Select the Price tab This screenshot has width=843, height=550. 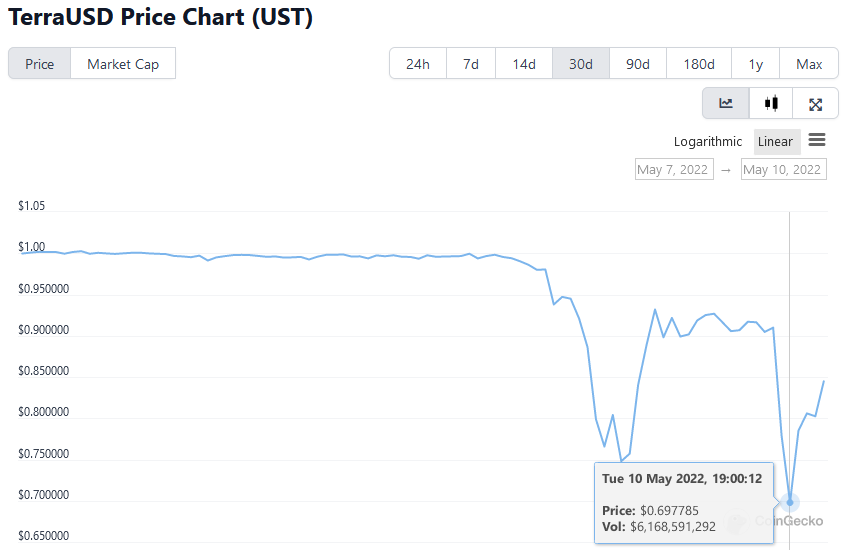point(40,64)
